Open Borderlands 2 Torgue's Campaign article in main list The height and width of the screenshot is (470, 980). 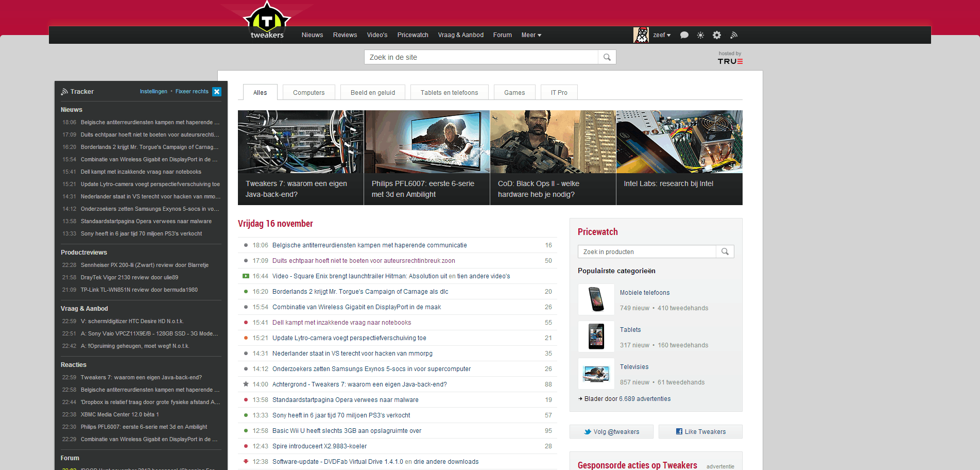pos(360,292)
